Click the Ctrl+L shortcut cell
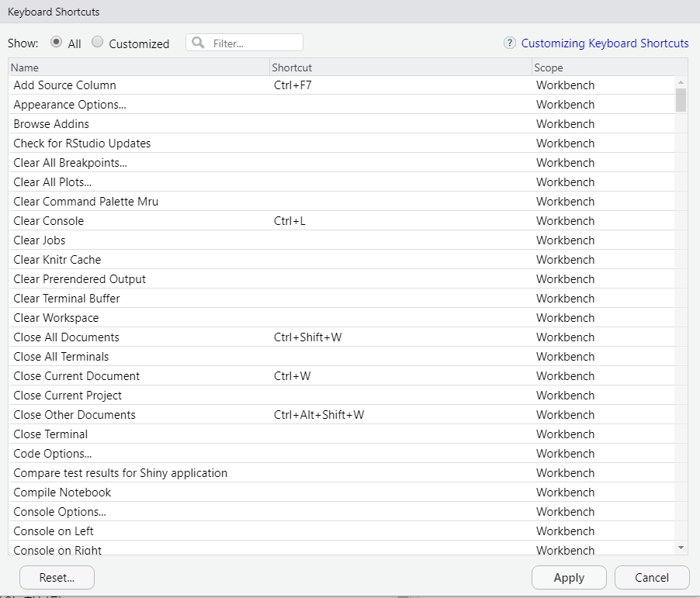 (x=401, y=221)
